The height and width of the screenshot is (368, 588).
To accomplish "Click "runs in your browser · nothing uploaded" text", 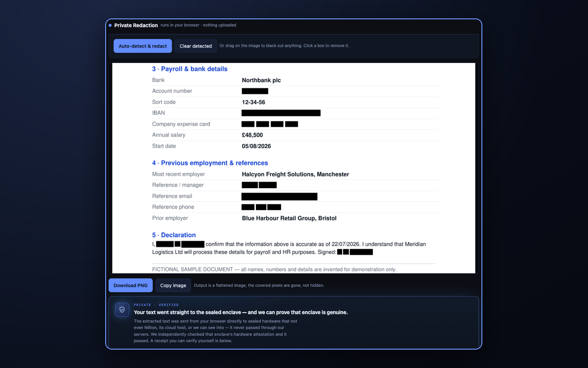I will (198, 25).
